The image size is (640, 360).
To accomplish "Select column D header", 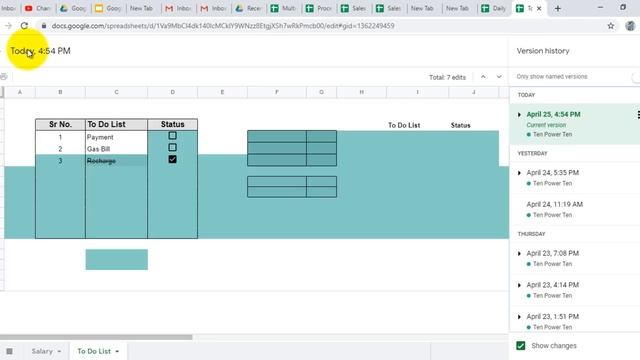I will pyautogui.click(x=173, y=92).
